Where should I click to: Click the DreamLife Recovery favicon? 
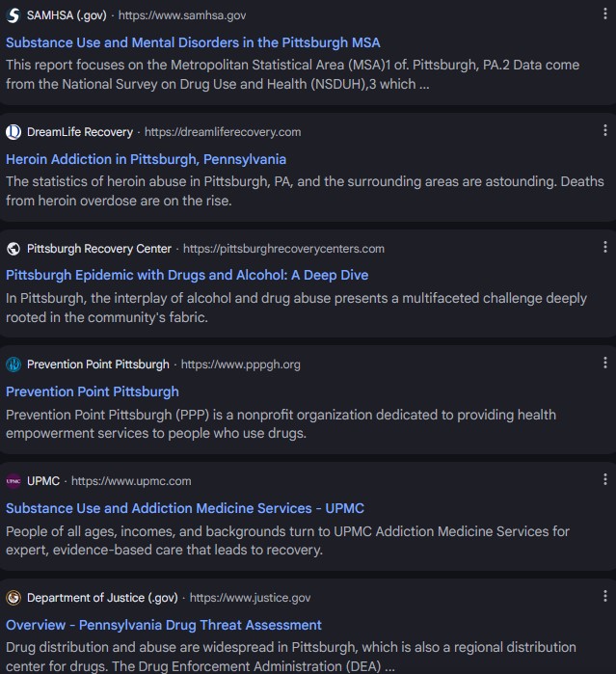[13, 132]
